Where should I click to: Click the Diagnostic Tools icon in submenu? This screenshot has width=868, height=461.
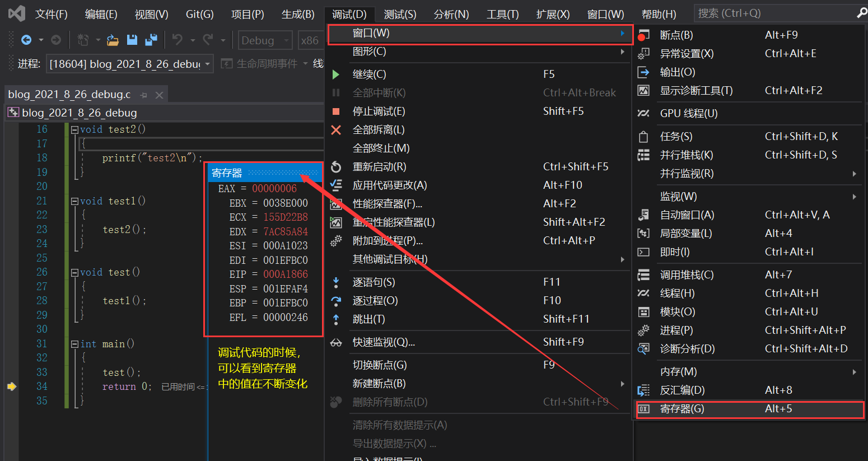643,91
